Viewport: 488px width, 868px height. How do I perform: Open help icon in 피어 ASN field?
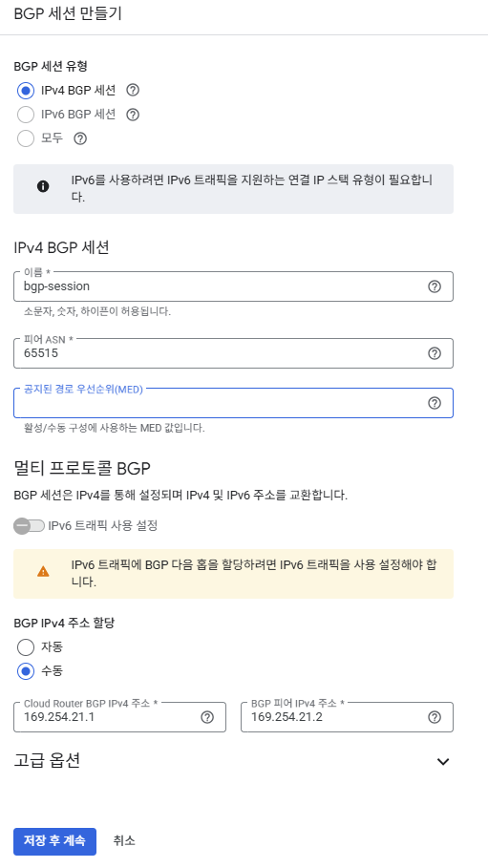435,353
